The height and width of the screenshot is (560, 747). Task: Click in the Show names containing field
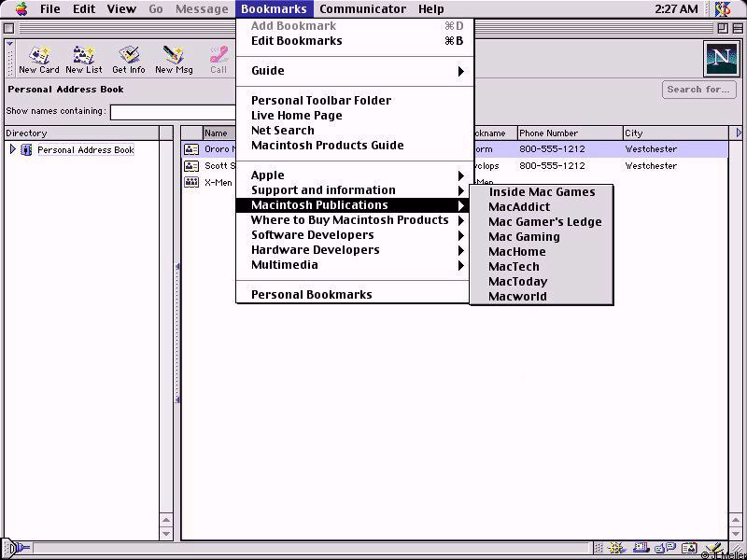(x=174, y=112)
